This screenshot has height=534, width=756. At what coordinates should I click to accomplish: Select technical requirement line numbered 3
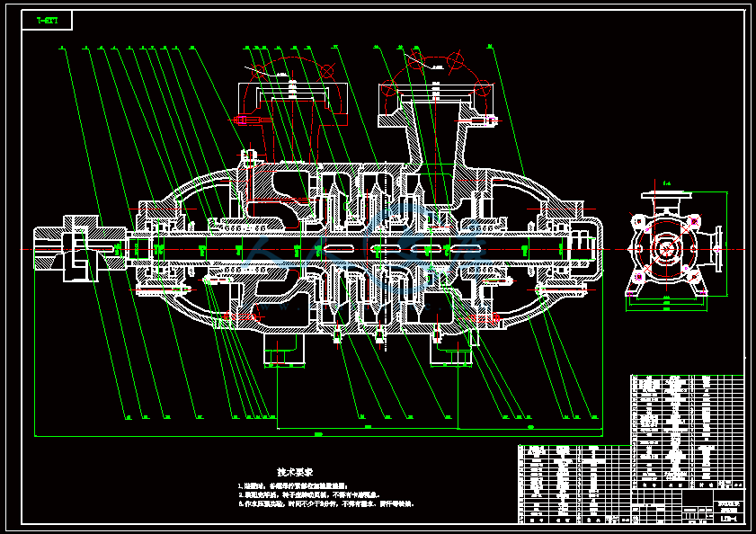tap(325, 503)
